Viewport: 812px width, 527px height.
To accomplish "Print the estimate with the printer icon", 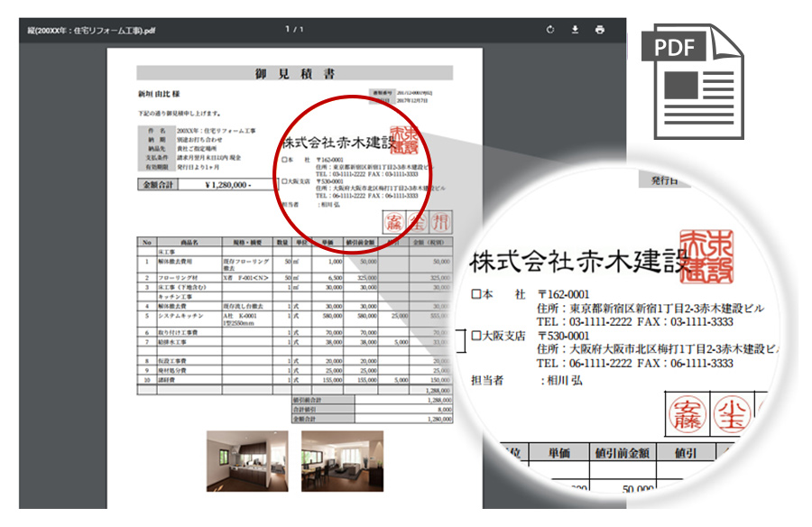I will pyautogui.click(x=600, y=30).
